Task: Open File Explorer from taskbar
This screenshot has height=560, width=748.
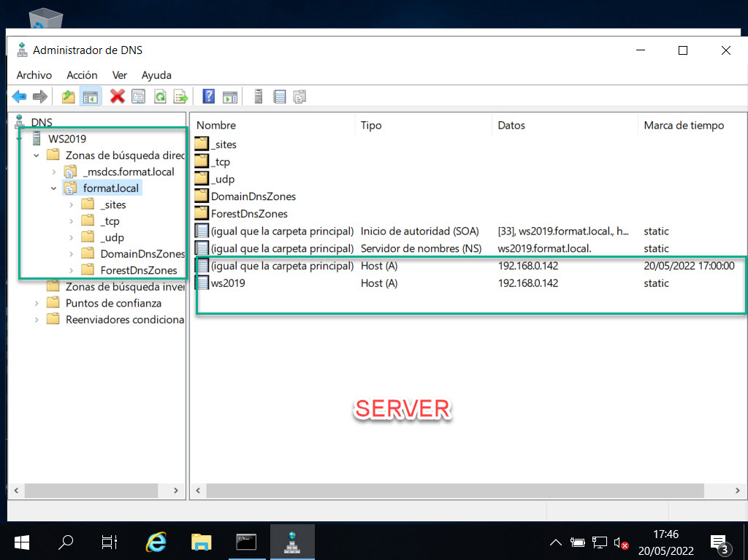Action: click(201, 542)
